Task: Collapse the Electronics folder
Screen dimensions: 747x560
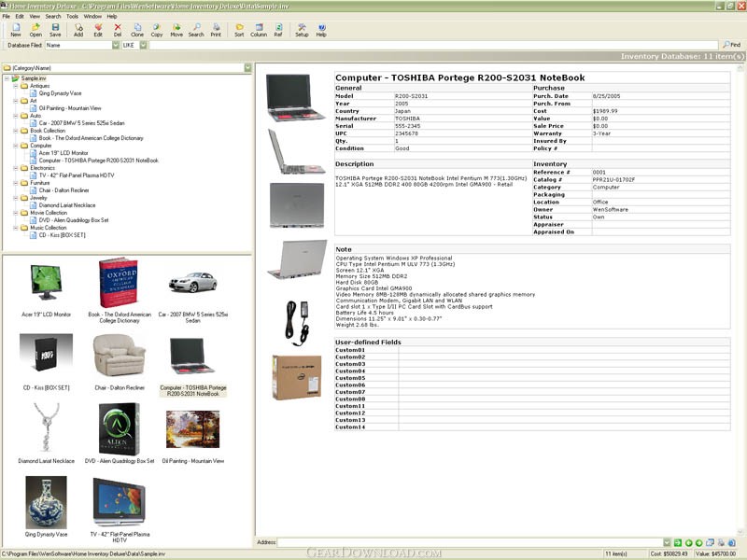Action: pos(16,168)
